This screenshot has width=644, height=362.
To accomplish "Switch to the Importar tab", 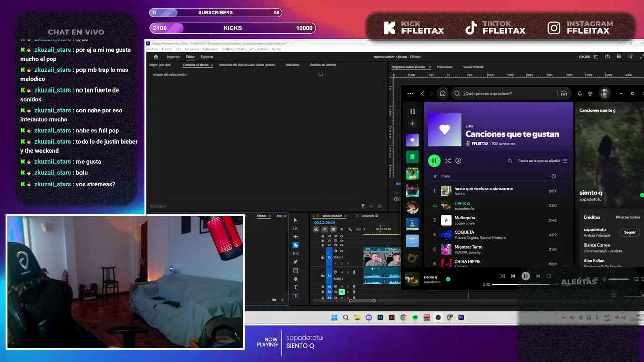I will pyautogui.click(x=173, y=57).
